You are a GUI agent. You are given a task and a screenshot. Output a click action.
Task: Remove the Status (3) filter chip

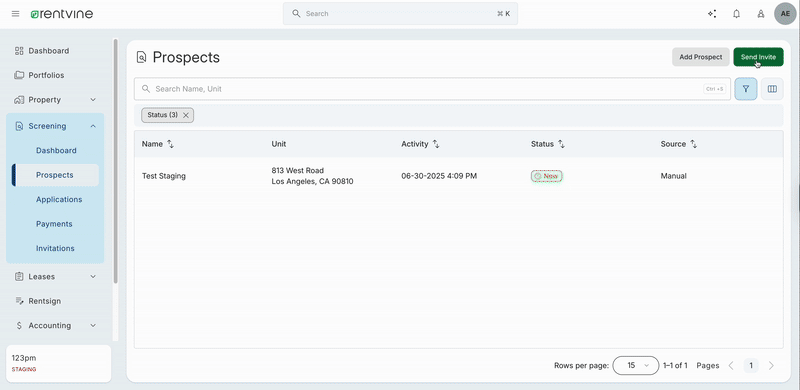pyautogui.click(x=186, y=115)
